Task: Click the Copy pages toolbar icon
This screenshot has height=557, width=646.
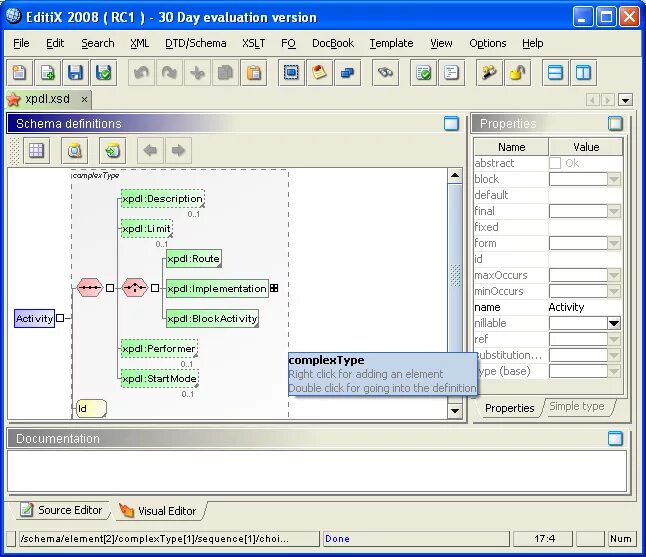Action: 225,73
